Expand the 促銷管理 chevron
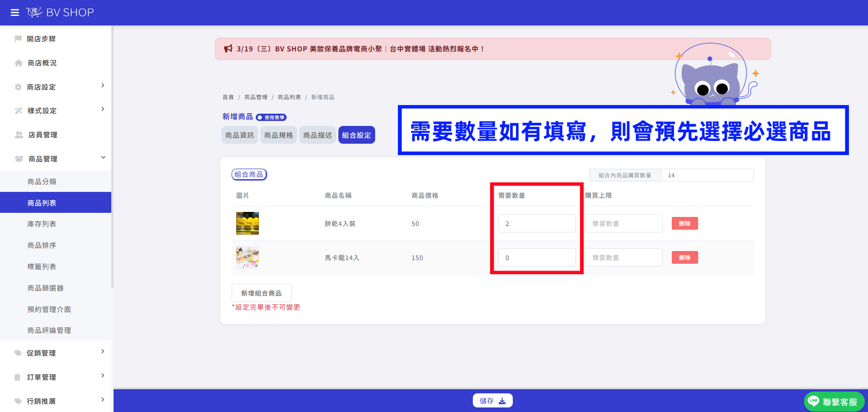 coord(103,352)
